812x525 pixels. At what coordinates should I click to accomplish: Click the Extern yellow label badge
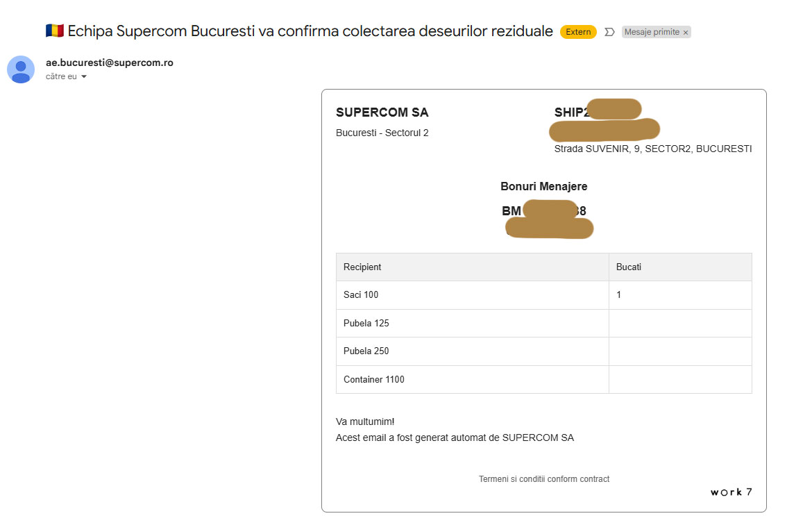coord(578,32)
